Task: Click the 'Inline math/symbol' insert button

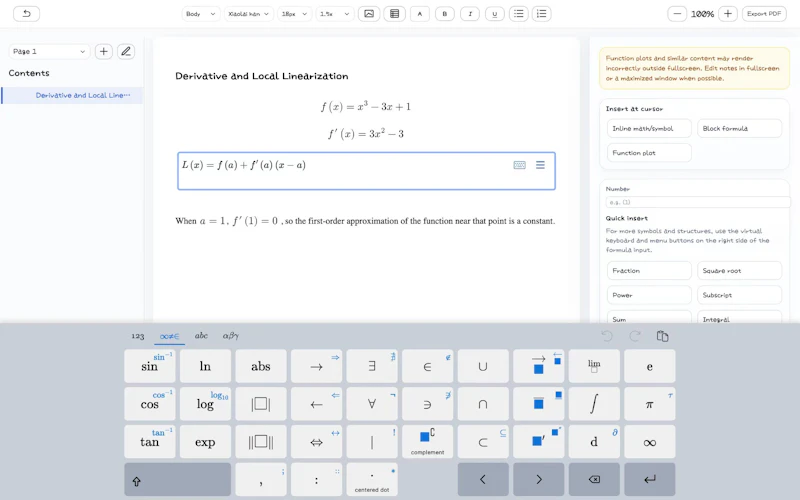Action: click(x=649, y=129)
